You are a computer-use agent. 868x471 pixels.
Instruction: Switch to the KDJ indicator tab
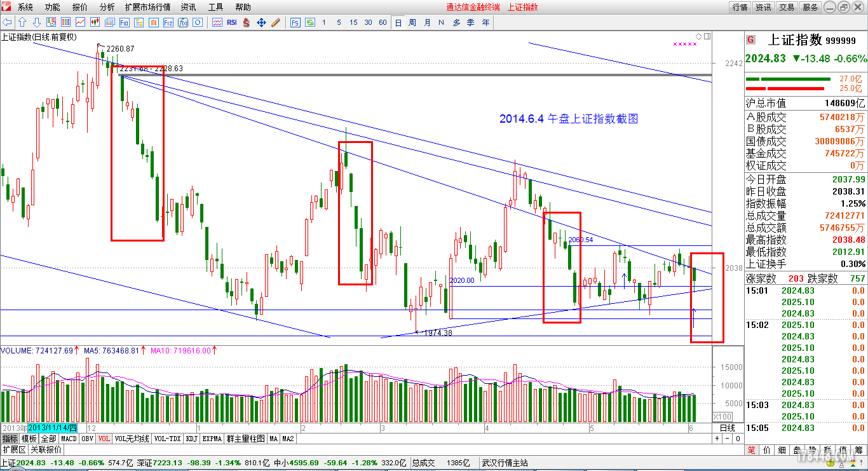point(191,439)
